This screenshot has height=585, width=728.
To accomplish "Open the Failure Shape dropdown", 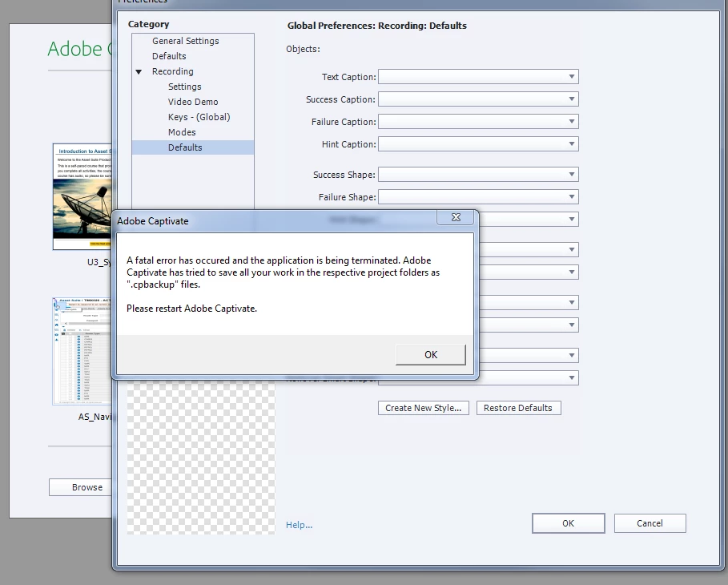I will [478, 196].
